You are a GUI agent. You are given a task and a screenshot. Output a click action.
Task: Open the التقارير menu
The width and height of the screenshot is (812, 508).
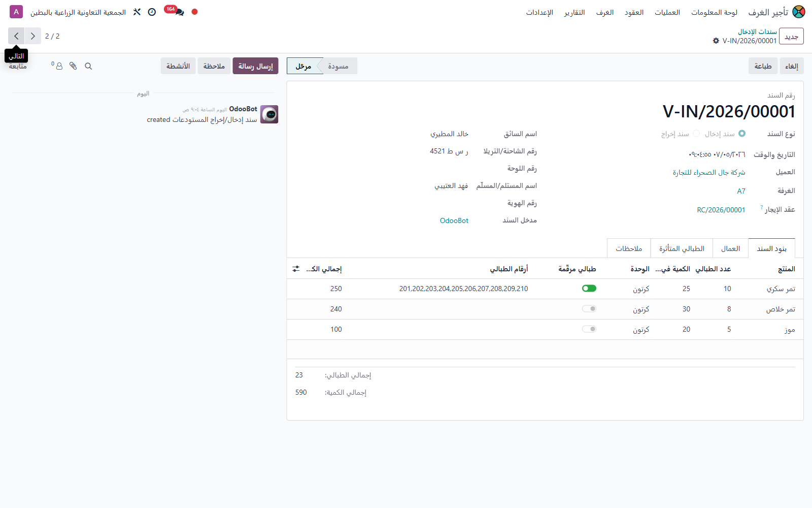[574, 12]
